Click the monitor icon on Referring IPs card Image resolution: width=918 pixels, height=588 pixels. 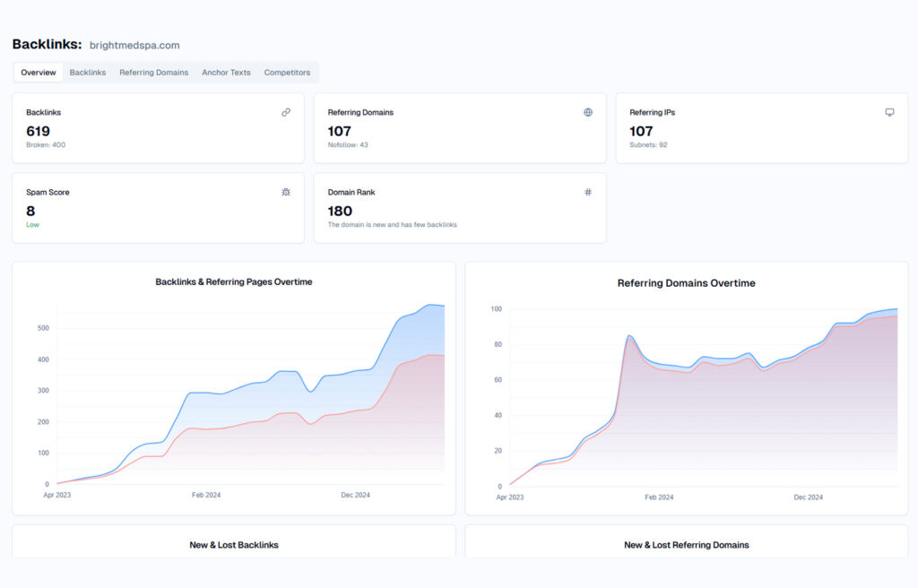[889, 111]
